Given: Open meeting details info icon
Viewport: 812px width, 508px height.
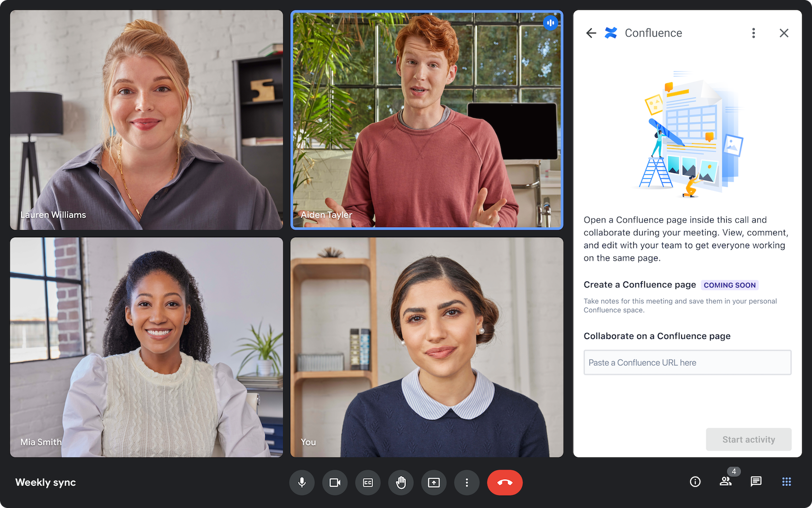Looking at the screenshot, I should pos(695,482).
